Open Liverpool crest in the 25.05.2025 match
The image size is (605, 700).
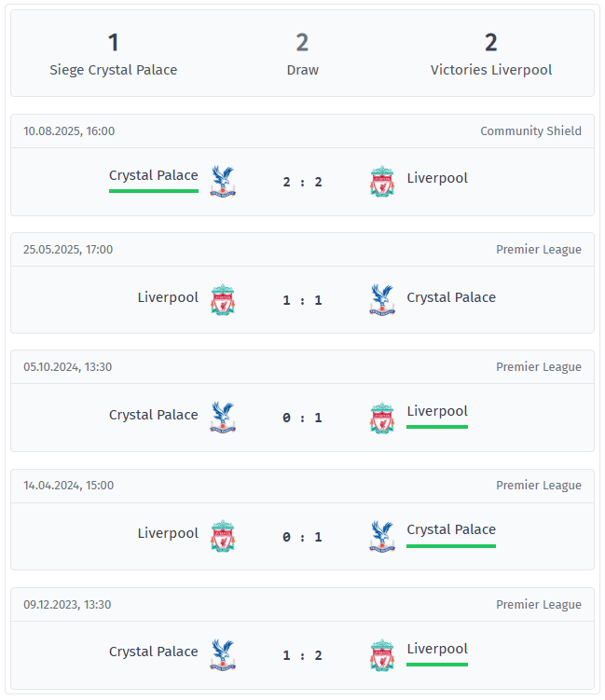point(223,300)
